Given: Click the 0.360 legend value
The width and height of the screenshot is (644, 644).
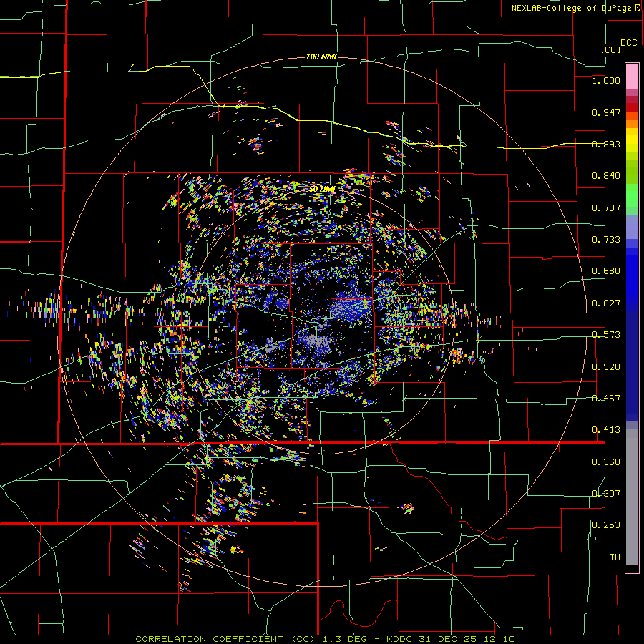Looking at the screenshot, I should tap(606, 462).
